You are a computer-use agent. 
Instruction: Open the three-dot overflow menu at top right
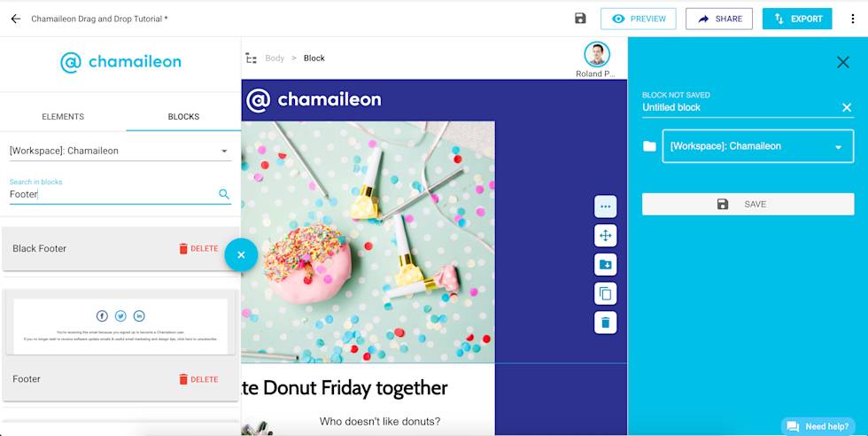tap(852, 19)
